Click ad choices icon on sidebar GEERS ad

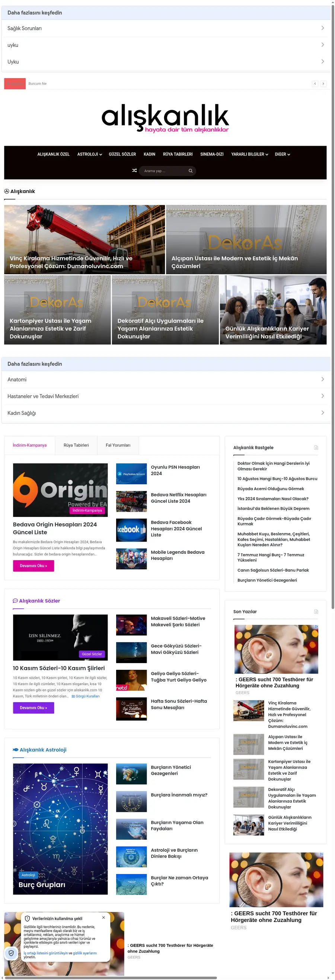coord(316,627)
